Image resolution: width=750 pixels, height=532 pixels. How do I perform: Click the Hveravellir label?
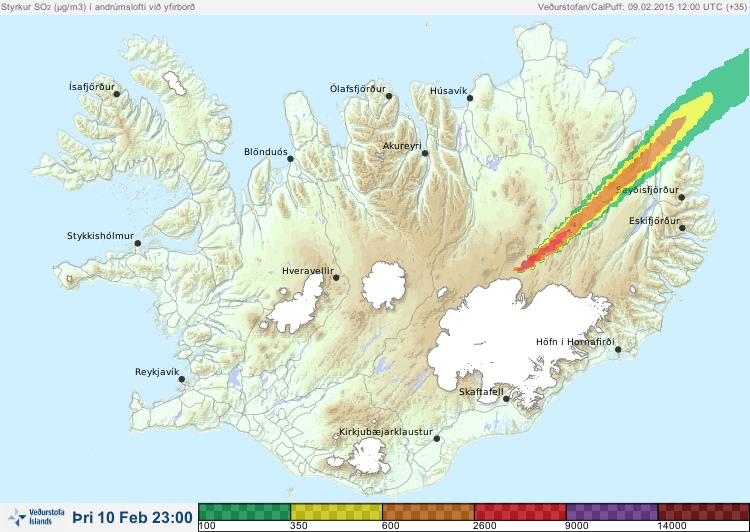(x=308, y=271)
